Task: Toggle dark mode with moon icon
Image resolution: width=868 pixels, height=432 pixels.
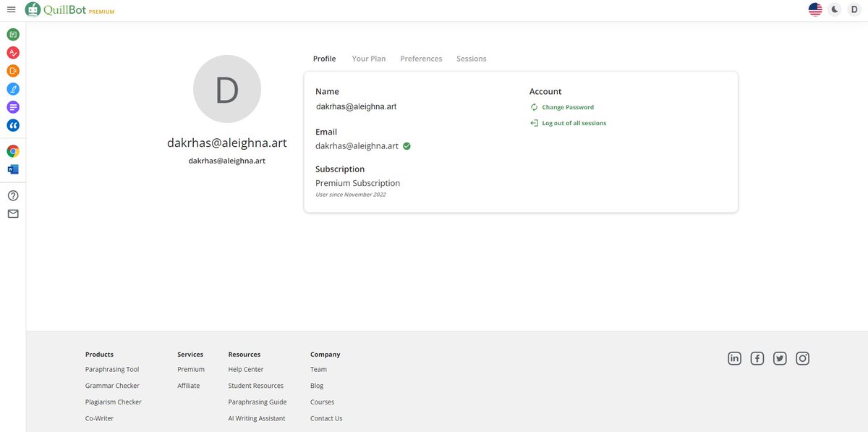Action: pos(835,9)
